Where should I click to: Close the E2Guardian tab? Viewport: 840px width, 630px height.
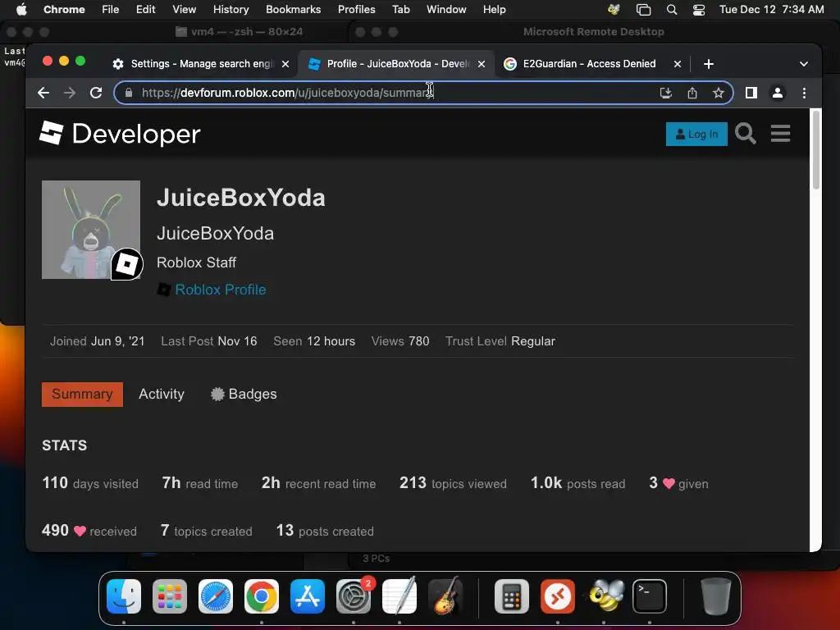[x=677, y=64]
